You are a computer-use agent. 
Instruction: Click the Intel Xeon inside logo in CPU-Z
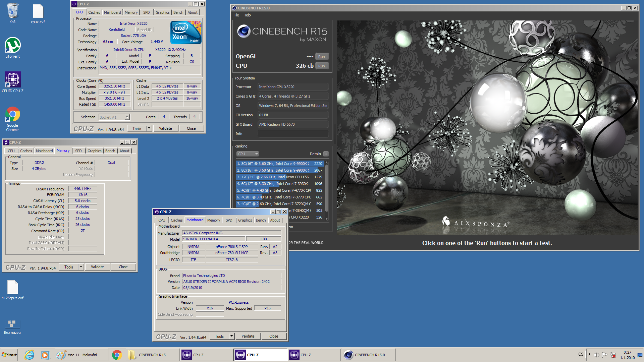[186, 32]
